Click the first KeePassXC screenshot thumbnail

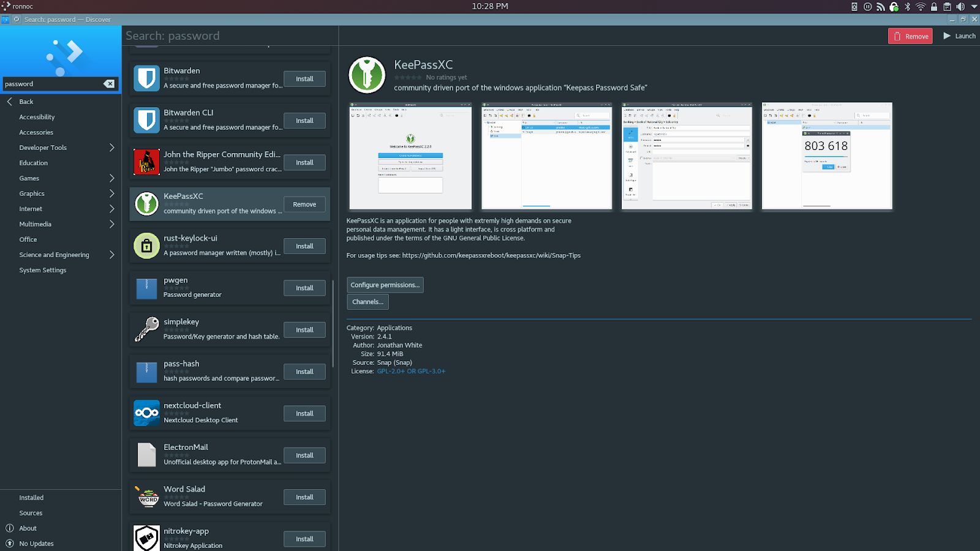(410, 157)
